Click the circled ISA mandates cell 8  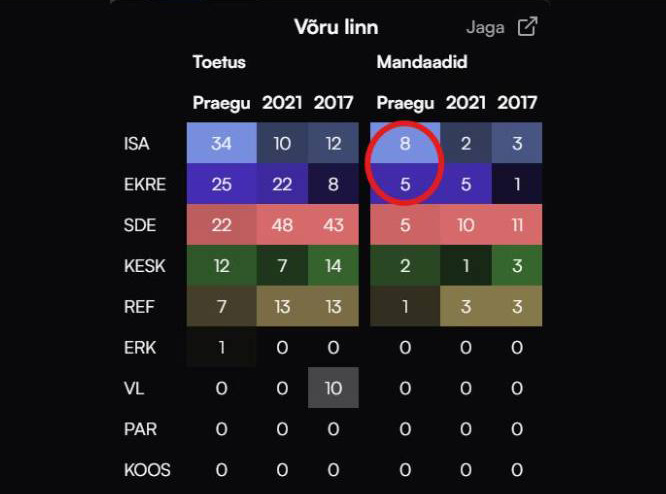pos(405,144)
